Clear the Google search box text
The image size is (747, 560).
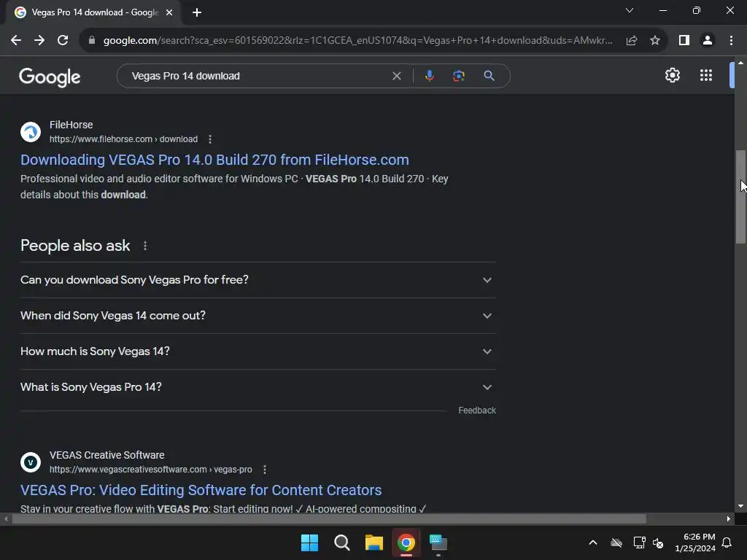click(396, 76)
